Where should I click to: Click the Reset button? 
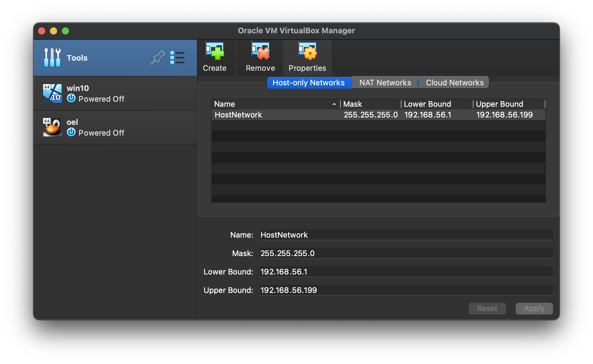pyautogui.click(x=487, y=308)
